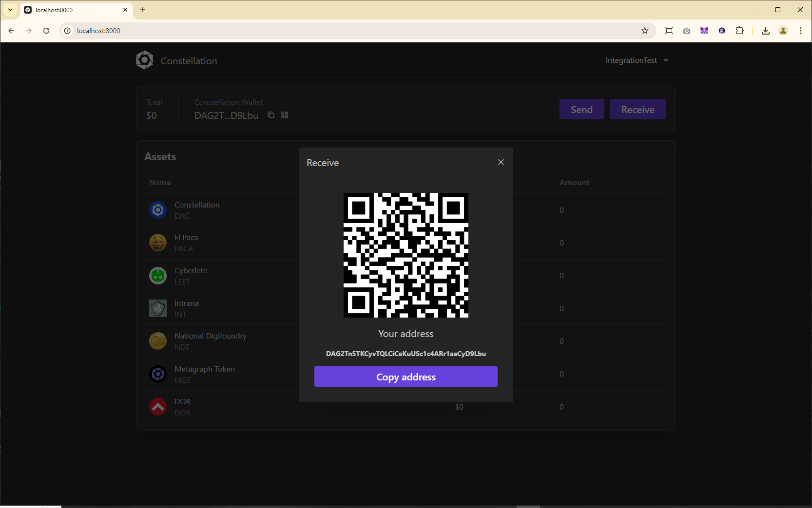This screenshot has height=508, width=812.
Task: Click the screen capture extension icon
Action: pos(669,31)
